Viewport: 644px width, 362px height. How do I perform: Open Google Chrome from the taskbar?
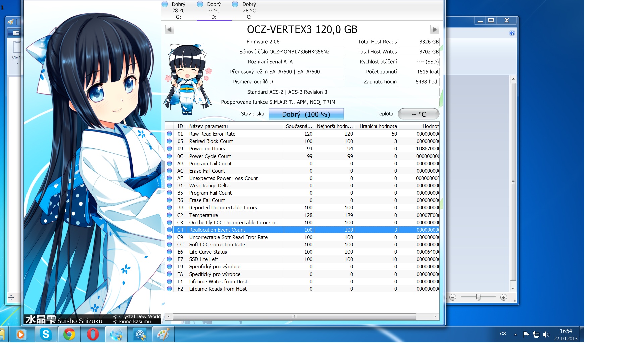coord(69,334)
